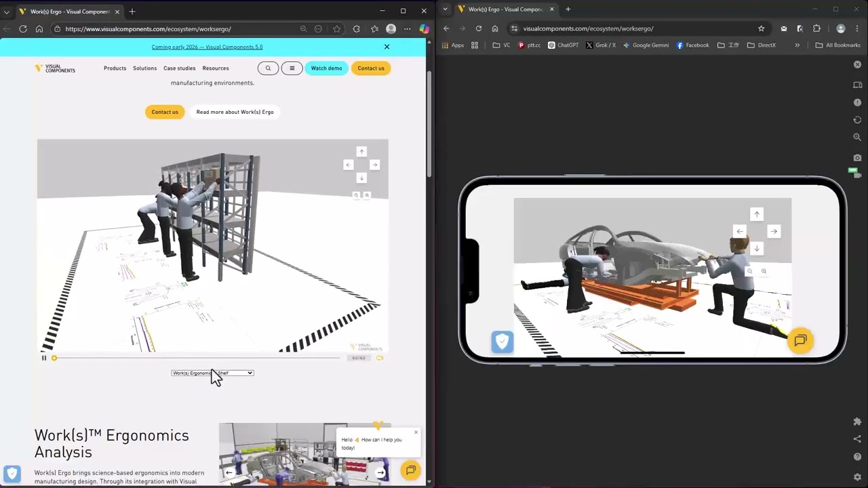Reload the page in the right browser
This screenshot has width=868, height=488.
click(479, 28)
